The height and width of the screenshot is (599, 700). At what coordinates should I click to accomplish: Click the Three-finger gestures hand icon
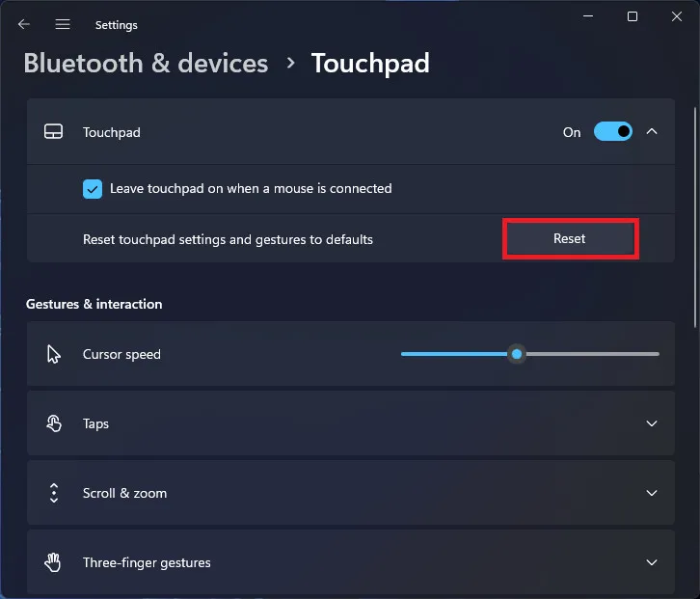53,562
